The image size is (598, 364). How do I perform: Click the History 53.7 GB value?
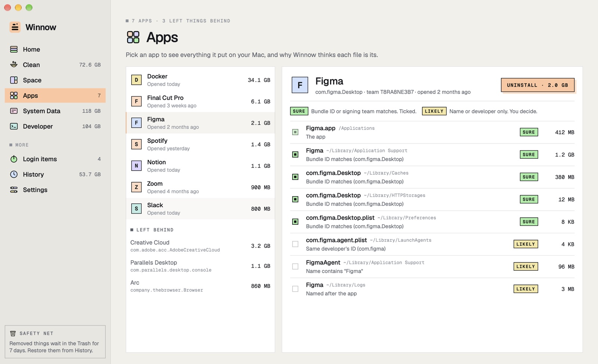point(90,174)
